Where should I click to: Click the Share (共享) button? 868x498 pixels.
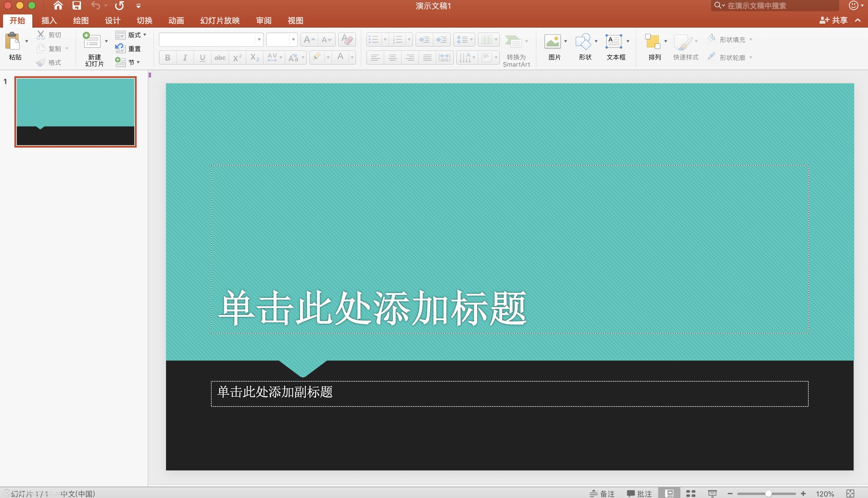pyautogui.click(x=834, y=20)
